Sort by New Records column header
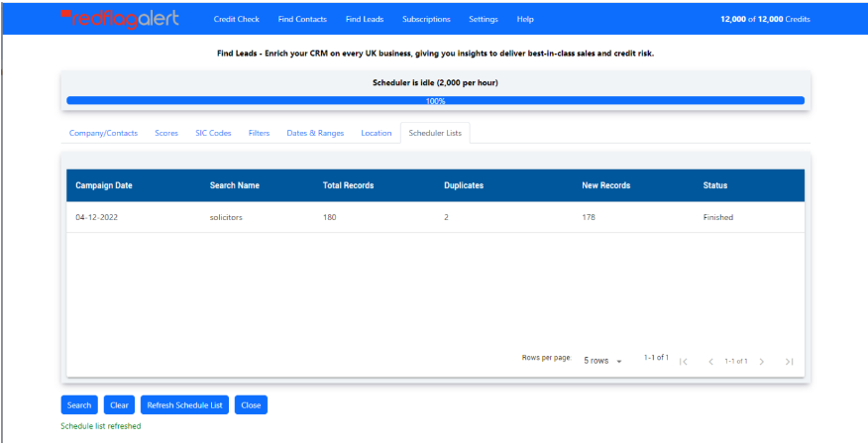Screen dimensions: 868x448 pyautogui.click(x=606, y=186)
